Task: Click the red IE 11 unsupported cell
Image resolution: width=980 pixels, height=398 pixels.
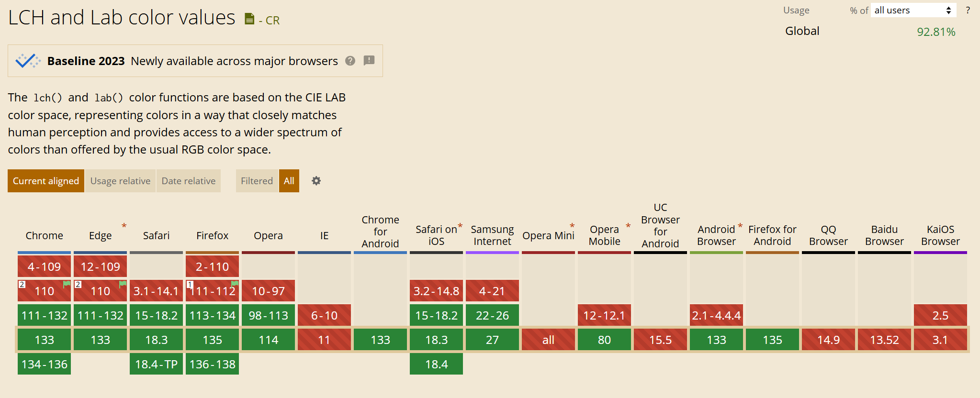Action: coord(324,340)
